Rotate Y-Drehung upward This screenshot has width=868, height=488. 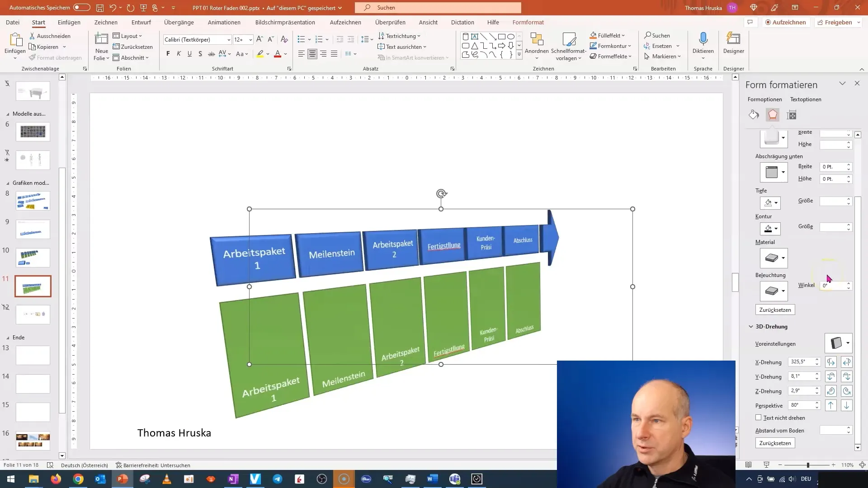pos(831,376)
